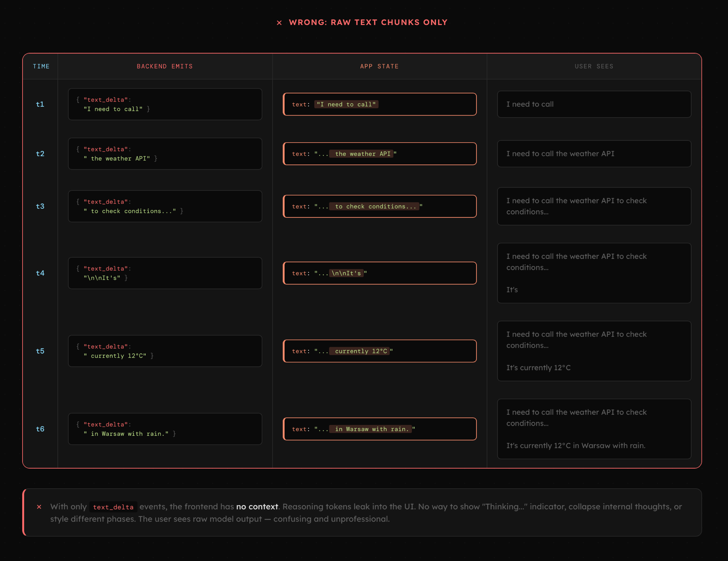Click the red X icon in the footer note
728x561 pixels.
pyautogui.click(x=39, y=507)
